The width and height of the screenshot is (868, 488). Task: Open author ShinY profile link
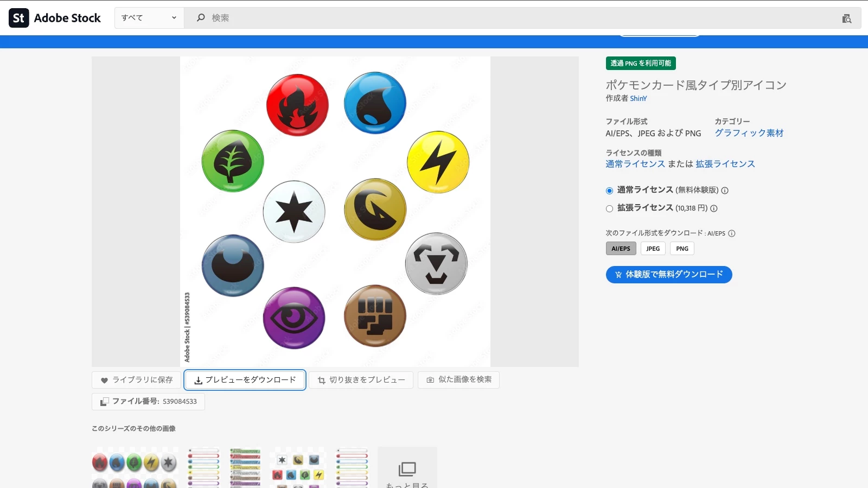tap(639, 98)
